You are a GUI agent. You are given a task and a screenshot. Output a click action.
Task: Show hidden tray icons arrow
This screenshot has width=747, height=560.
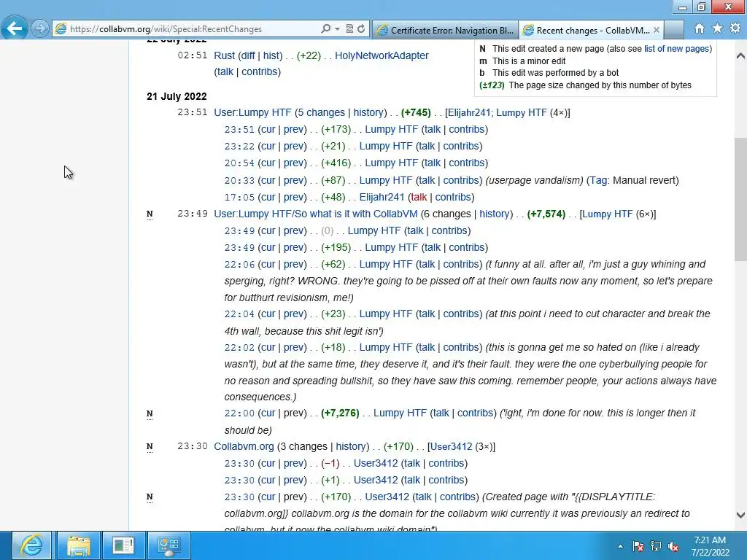620,546
